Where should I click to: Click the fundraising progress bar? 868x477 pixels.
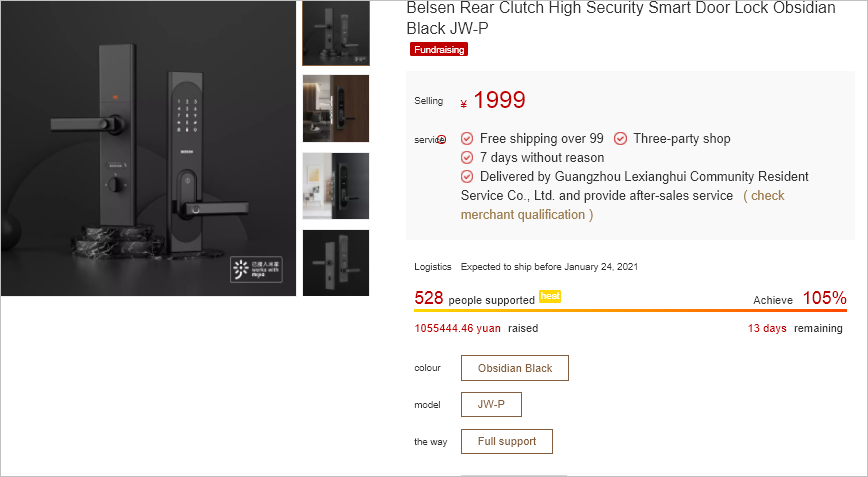tap(630, 311)
